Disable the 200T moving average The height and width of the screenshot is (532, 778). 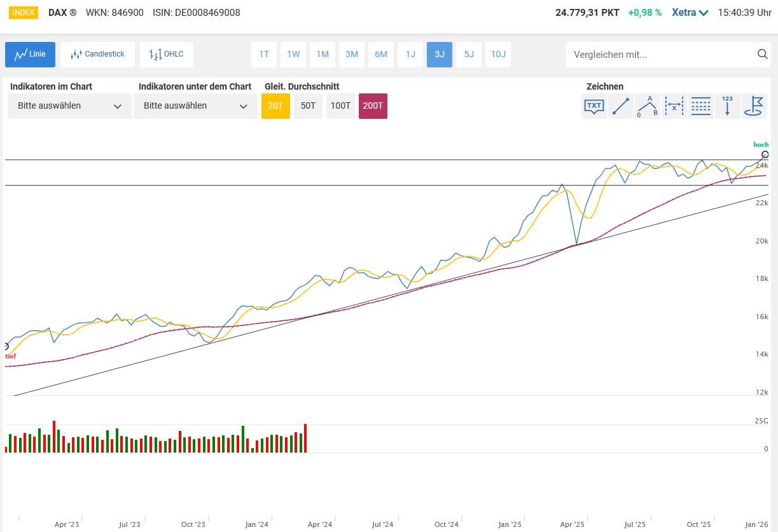373,106
